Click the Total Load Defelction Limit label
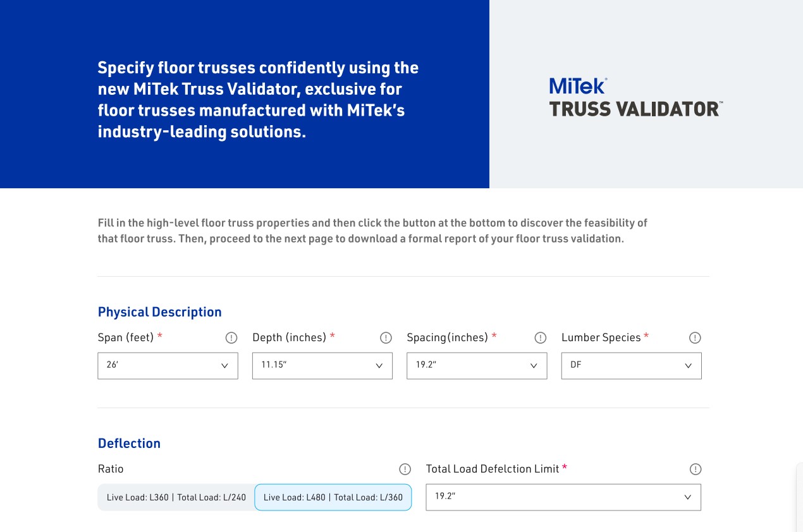This screenshot has width=803, height=532. 497,469
